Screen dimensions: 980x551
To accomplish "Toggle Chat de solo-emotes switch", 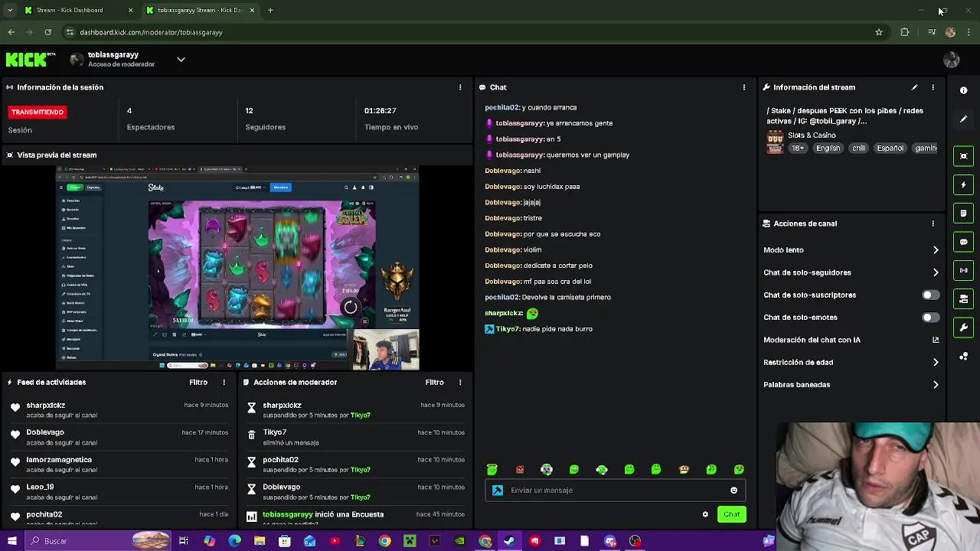I will coord(929,317).
